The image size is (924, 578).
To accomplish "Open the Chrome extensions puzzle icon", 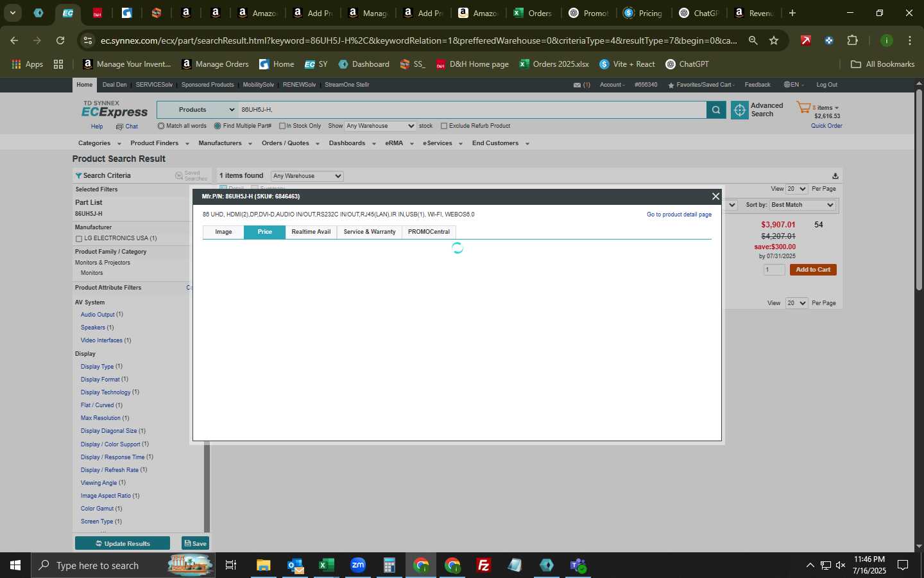I will coord(852,40).
